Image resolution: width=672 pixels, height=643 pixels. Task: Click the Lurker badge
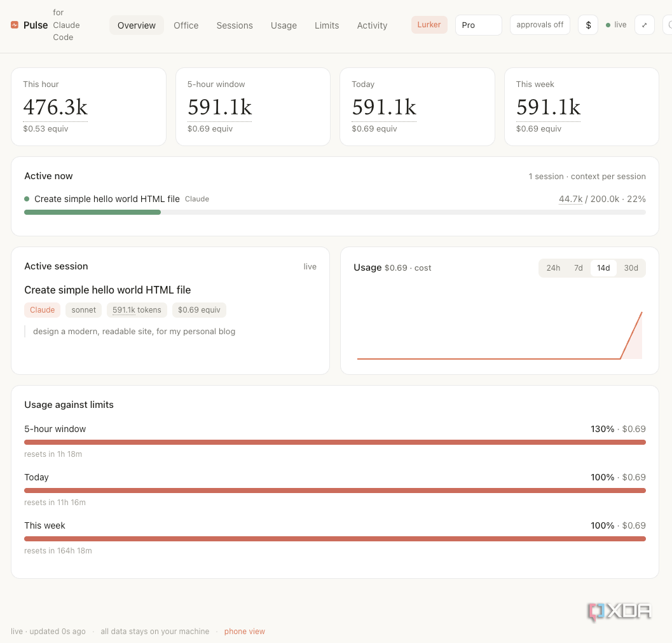click(x=429, y=25)
